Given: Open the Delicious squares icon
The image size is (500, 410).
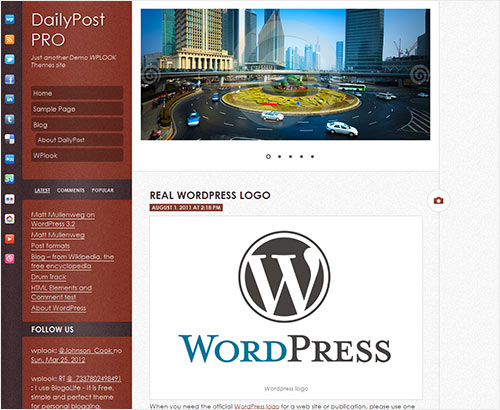Looking at the screenshot, I should tap(10, 139).
